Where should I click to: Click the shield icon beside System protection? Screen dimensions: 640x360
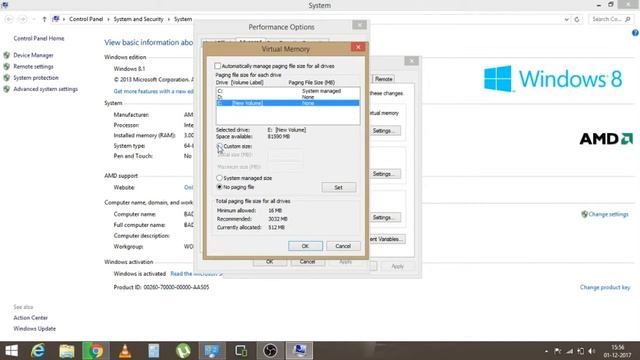pyautogui.click(x=7, y=78)
